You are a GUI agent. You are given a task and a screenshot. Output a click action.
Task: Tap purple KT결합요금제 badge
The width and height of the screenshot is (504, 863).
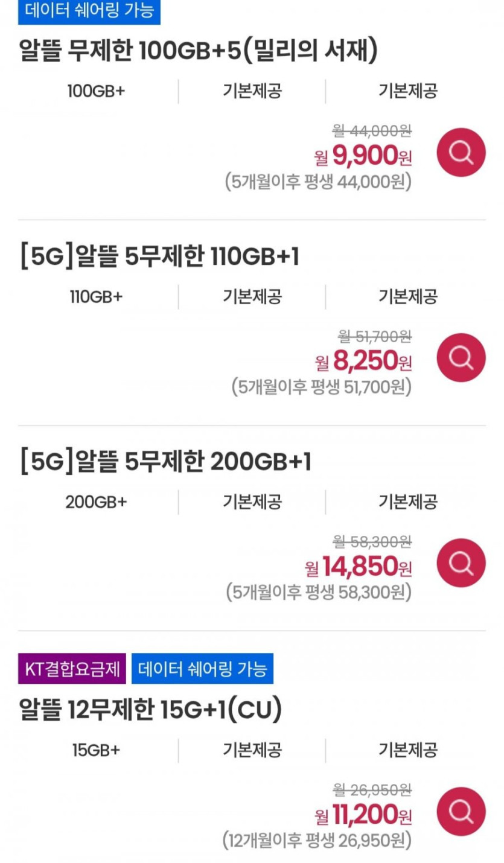(72, 669)
